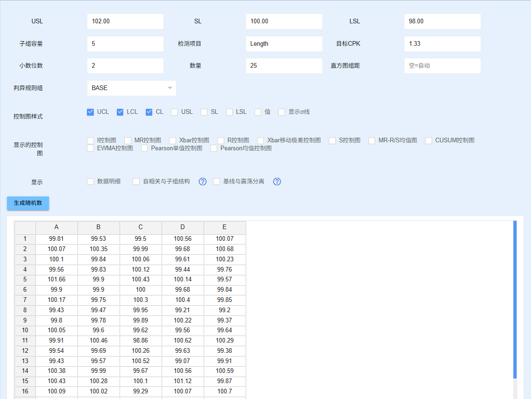Viewport: 532px width, 399px height.
Task: Click cell with value 100.7
Action: [x=225, y=392]
